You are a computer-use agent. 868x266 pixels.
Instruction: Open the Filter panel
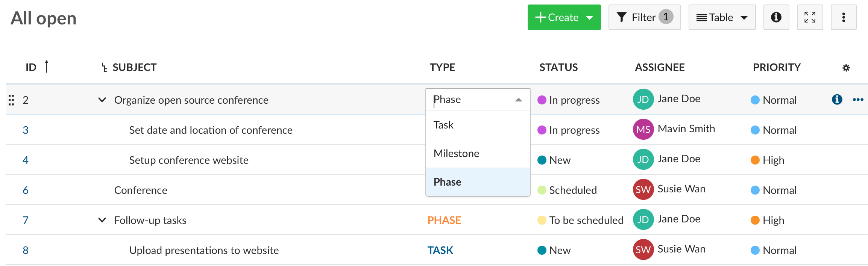[644, 17]
